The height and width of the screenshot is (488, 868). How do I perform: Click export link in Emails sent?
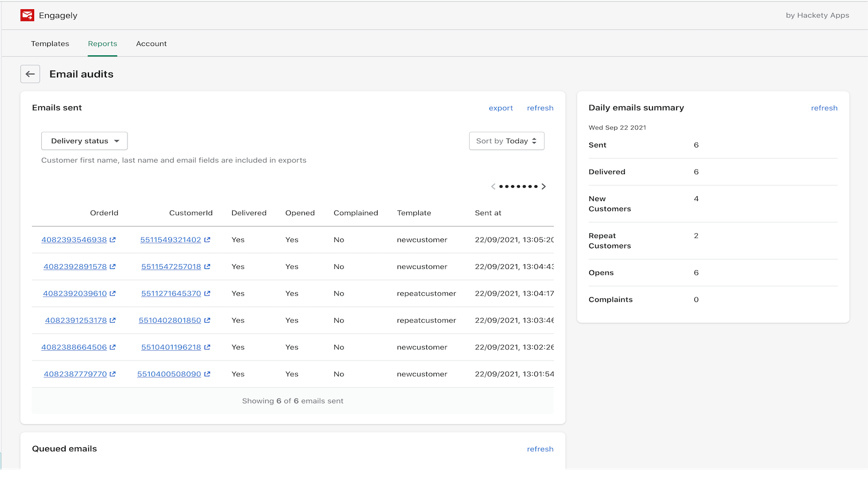pos(501,108)
